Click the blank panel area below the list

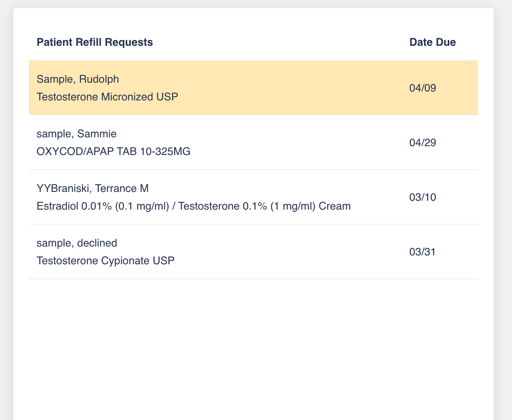254,346
